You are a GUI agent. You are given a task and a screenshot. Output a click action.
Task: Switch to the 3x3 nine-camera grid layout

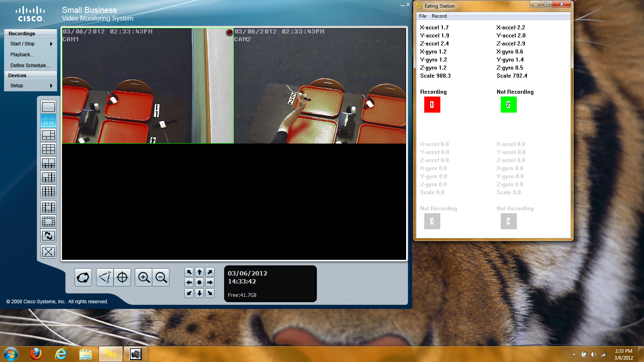point(48,149)
